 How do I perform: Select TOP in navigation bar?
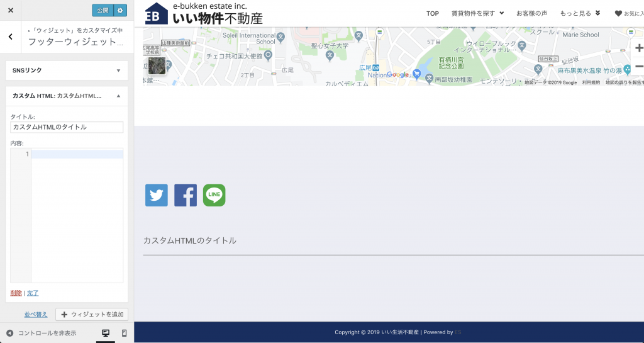[x=433, y=13]
